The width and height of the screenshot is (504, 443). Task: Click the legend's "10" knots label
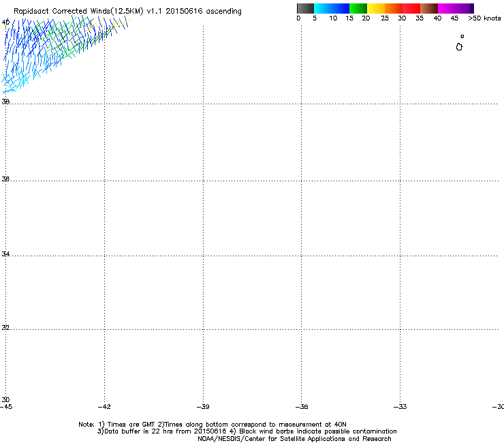tap(333, 18)
